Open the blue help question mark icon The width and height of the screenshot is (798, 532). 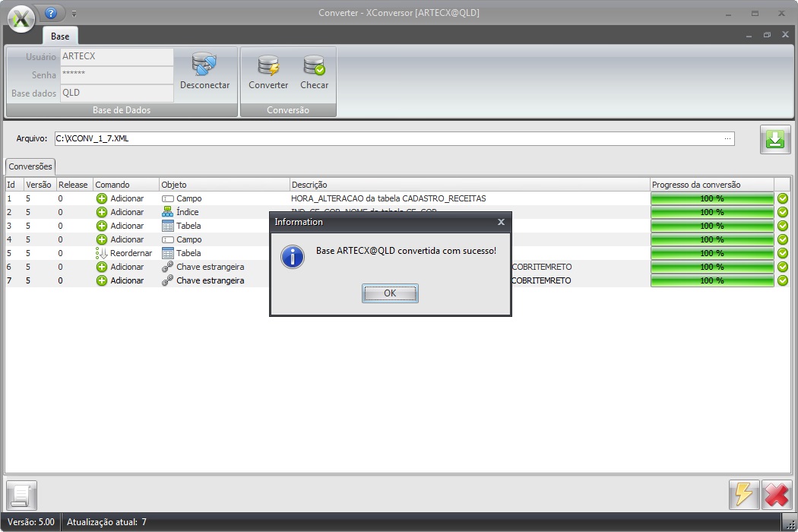pyautogui.click(x=51, y=13)
